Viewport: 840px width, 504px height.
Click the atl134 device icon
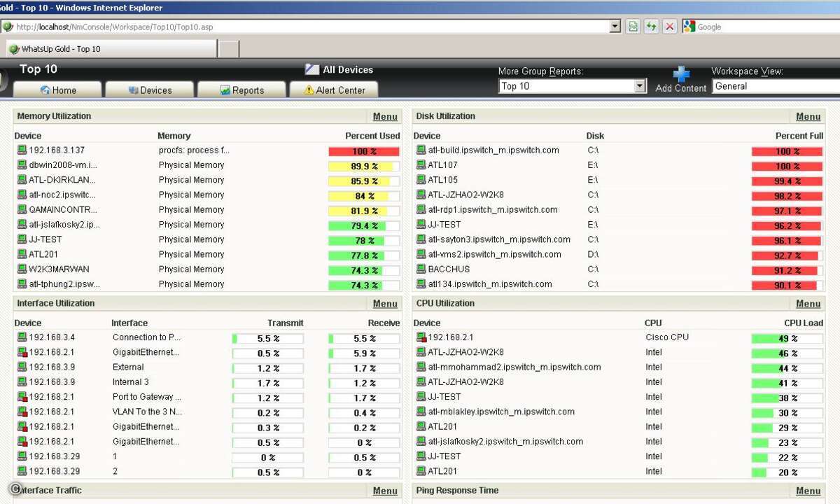tap(421, 284)
